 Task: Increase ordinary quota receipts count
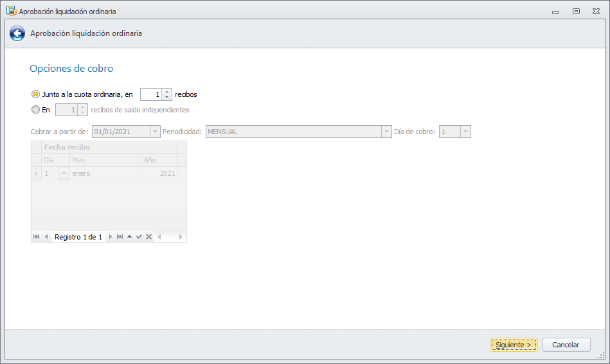(x=167, y=92)
